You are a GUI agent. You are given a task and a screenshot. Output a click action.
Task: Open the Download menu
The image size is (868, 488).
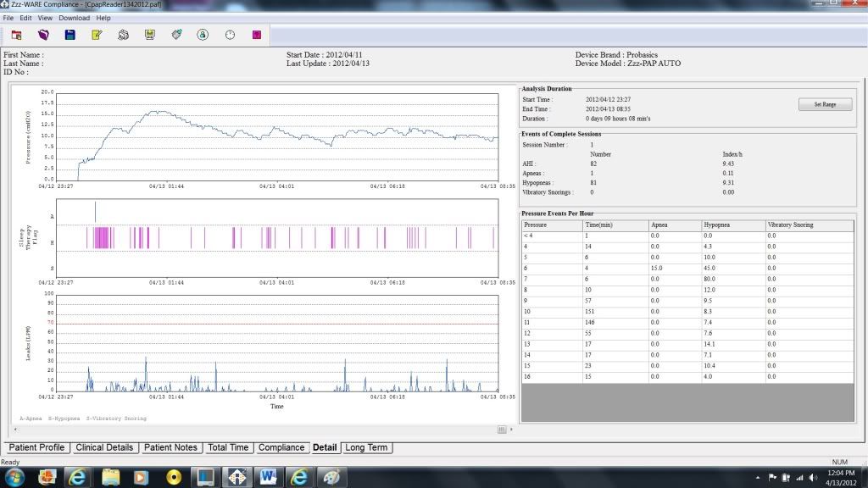tap(75, 18)
